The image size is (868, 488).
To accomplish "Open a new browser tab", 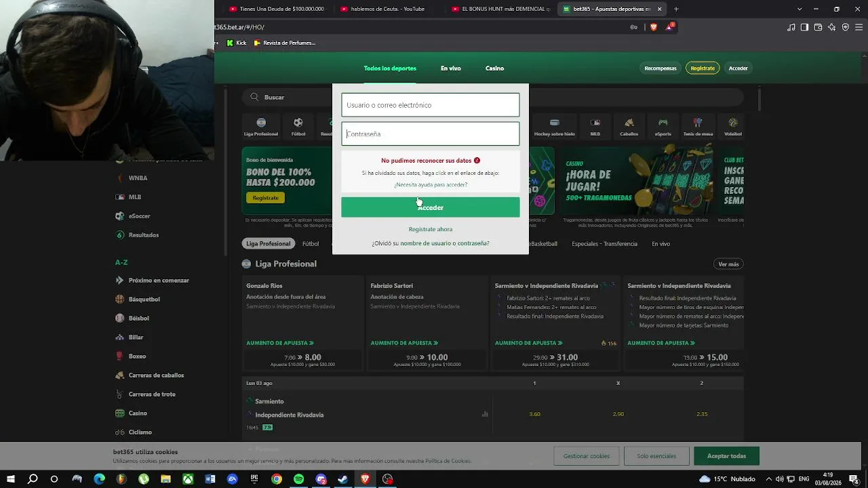I will click(676, 9).
